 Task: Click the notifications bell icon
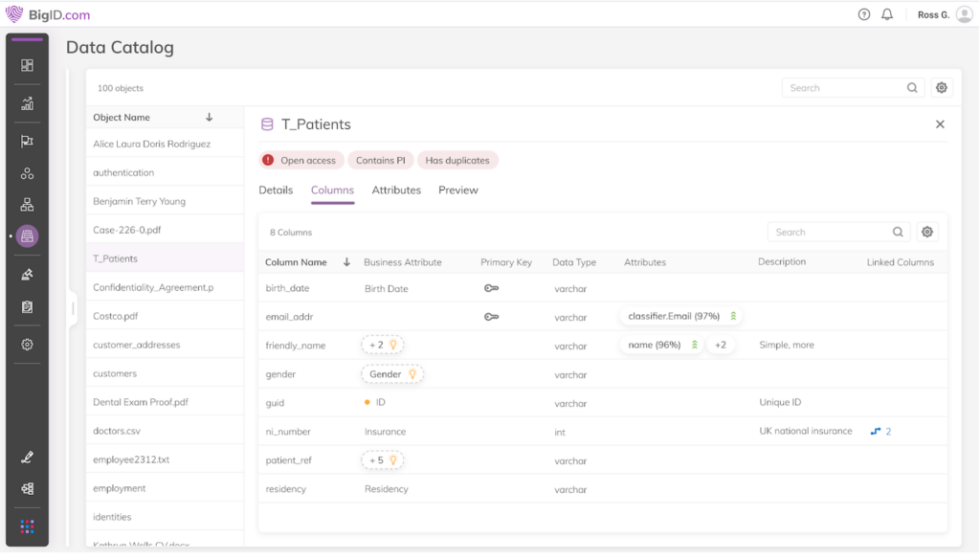click(x=887, y=14)
